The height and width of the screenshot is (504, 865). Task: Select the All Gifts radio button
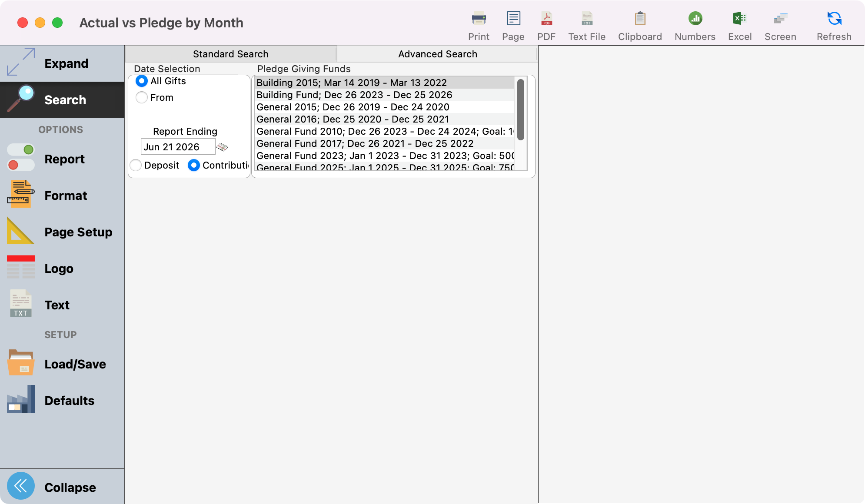[142, 81]
